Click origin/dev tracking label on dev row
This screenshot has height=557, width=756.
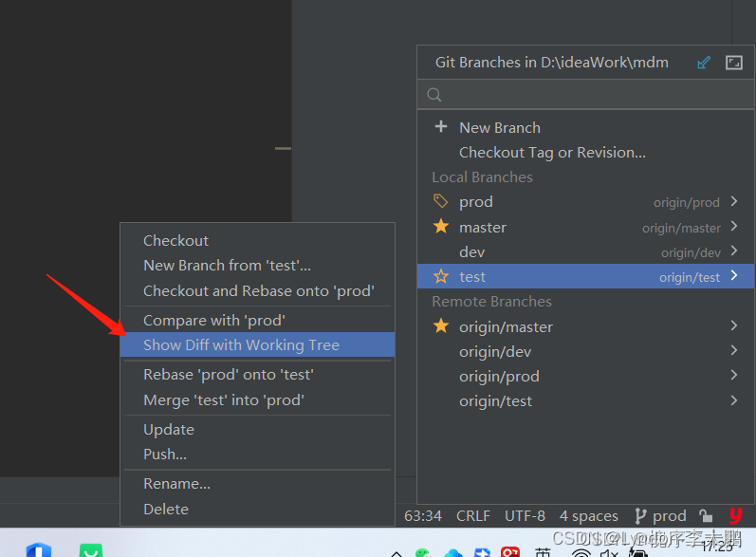[691, 252]
